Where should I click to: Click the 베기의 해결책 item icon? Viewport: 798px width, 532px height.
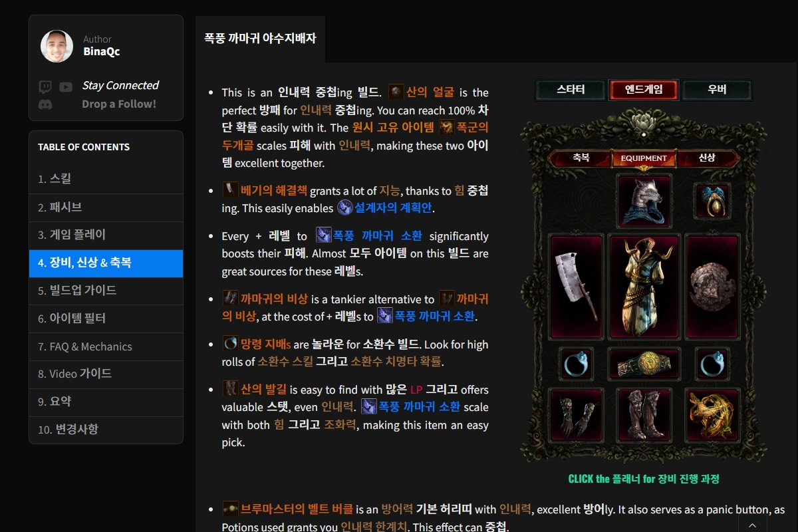[x=230, y=190]
